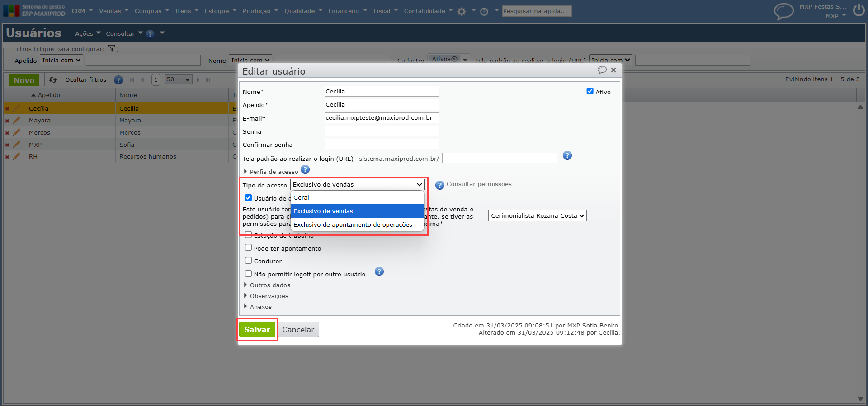Open the MXP company dropdown in header
The height and width of the screenshot is (406, 868).
(835, 16)
